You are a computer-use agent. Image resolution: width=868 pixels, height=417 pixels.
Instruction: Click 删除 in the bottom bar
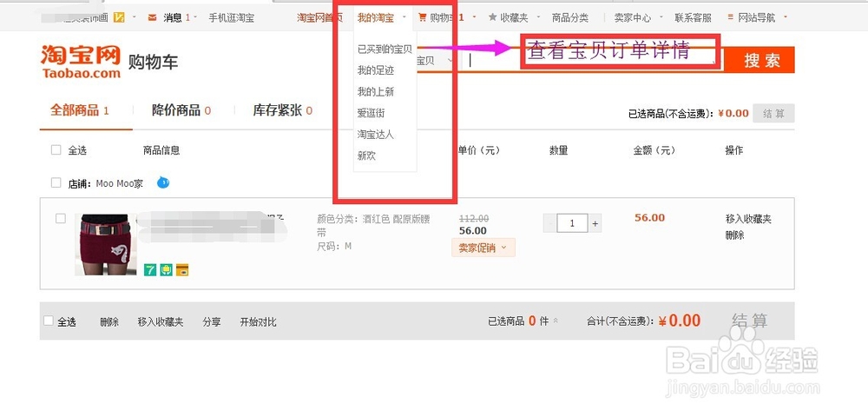[x=109, y=321]
